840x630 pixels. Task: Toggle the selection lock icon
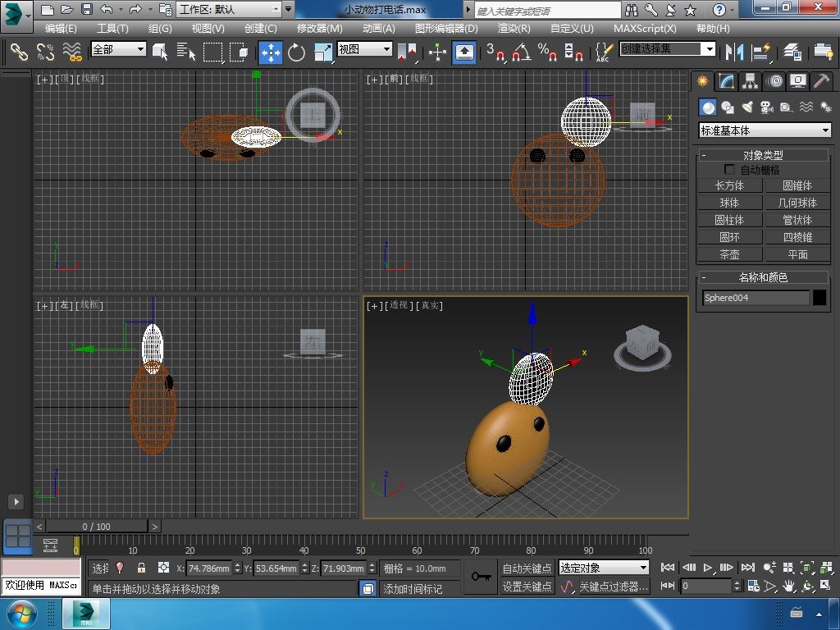[141, 568]
